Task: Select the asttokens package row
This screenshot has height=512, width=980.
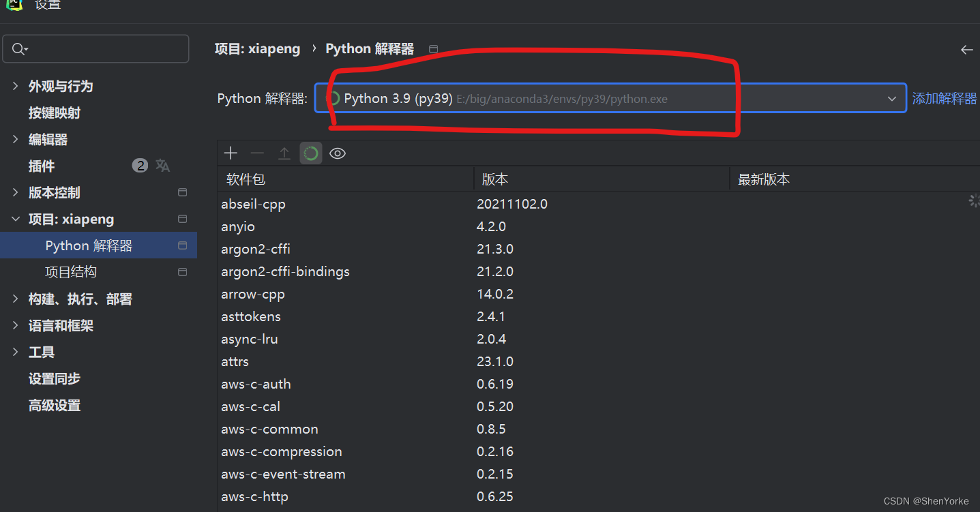Action: [599, 316]
